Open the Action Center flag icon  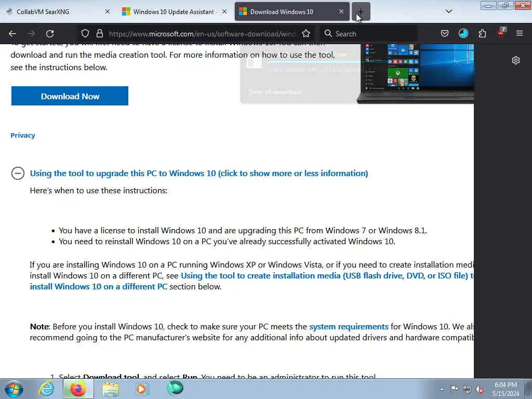click(x=454, y=389)
